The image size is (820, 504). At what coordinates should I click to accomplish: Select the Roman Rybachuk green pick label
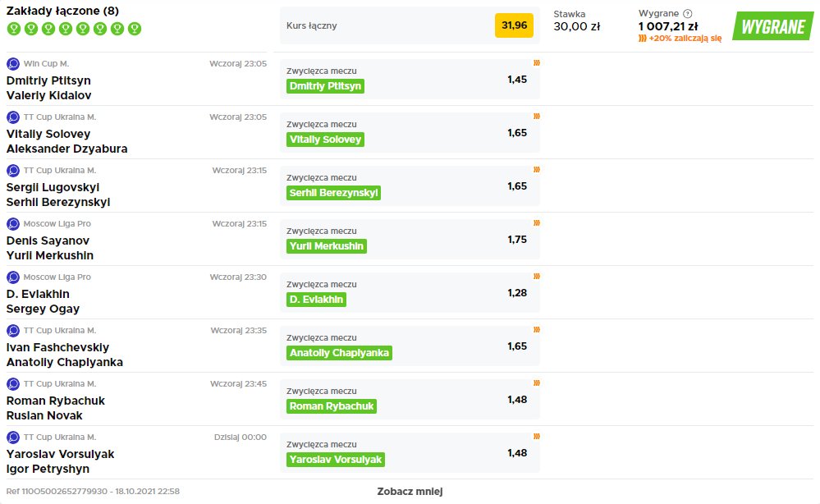click(332, 406)
